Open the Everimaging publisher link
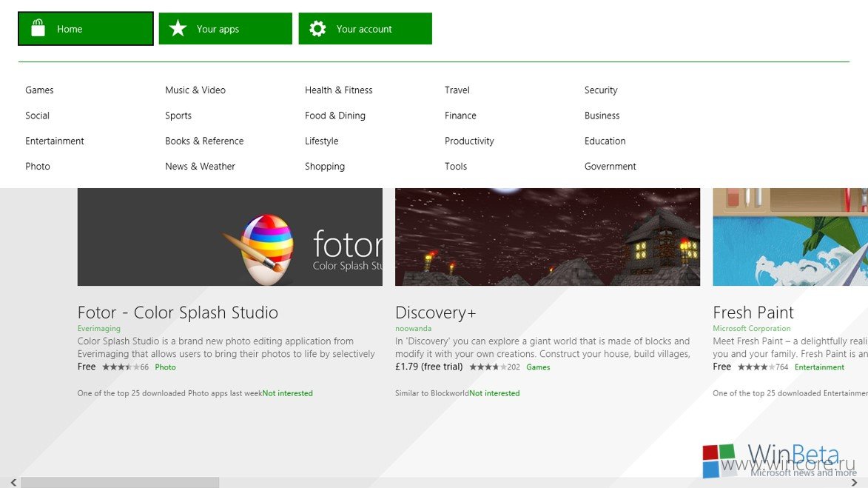This screenshot has height=488, width=868. (98, 329)
